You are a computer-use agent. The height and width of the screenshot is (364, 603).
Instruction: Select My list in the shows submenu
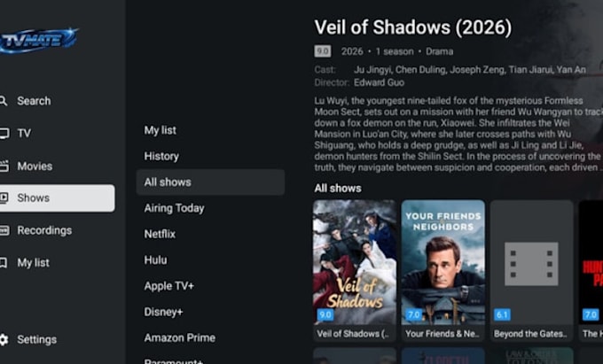pos(160,130)
